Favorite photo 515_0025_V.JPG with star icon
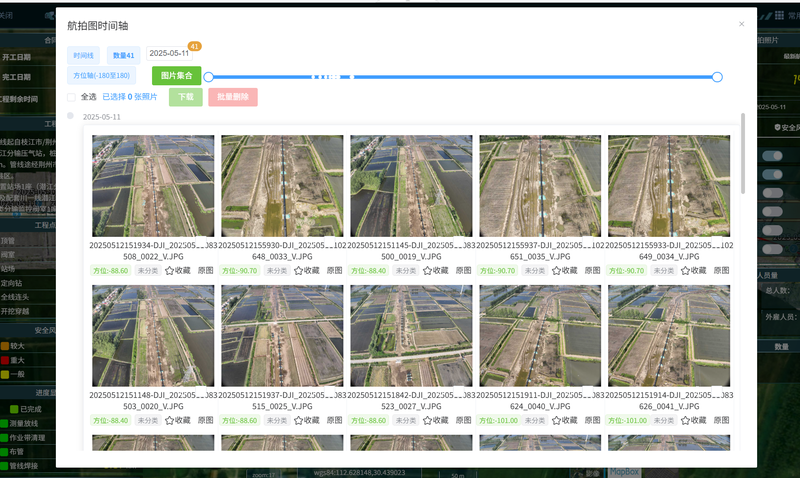This screenshot has height=478, width=800. (x=298, y=421)
